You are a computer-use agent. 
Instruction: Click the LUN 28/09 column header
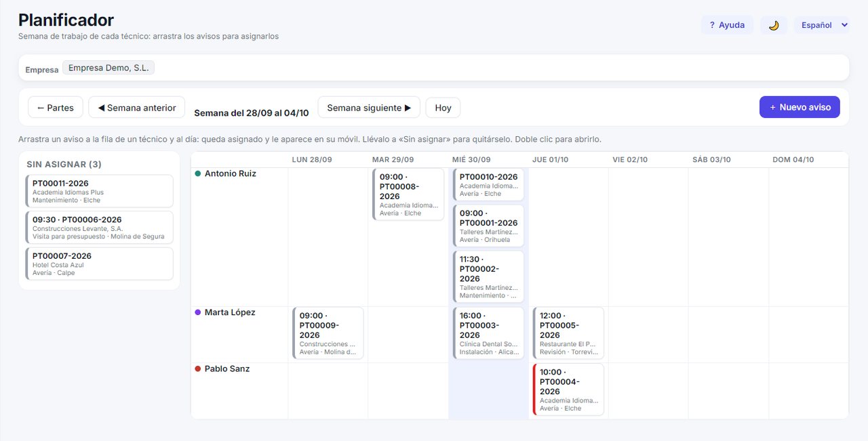312,160
